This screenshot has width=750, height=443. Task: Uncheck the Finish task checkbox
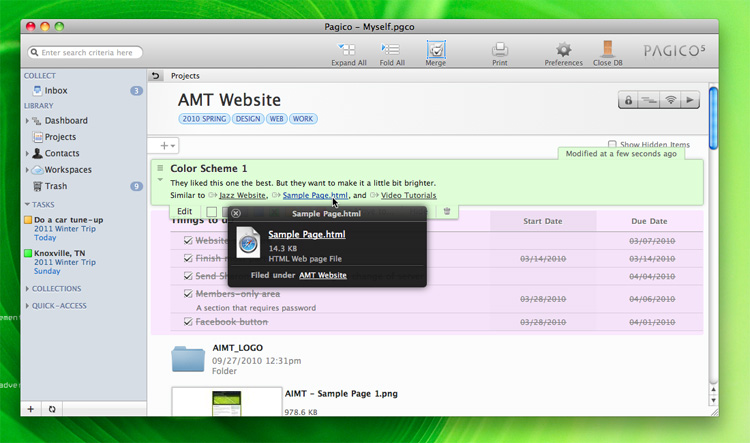click(188, 258)
